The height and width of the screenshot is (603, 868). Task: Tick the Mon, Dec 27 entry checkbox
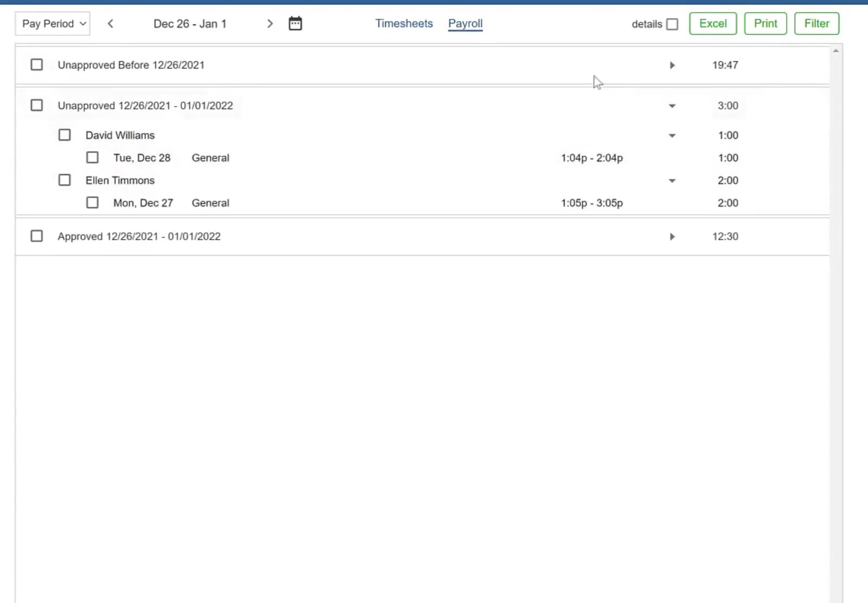click(92, 202)
